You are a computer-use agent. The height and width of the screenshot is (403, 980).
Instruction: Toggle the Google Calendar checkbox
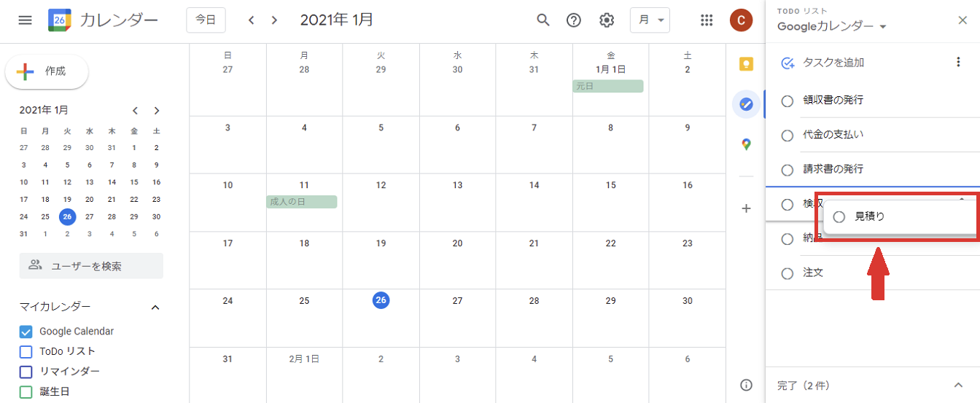click(x=26, y=332)
